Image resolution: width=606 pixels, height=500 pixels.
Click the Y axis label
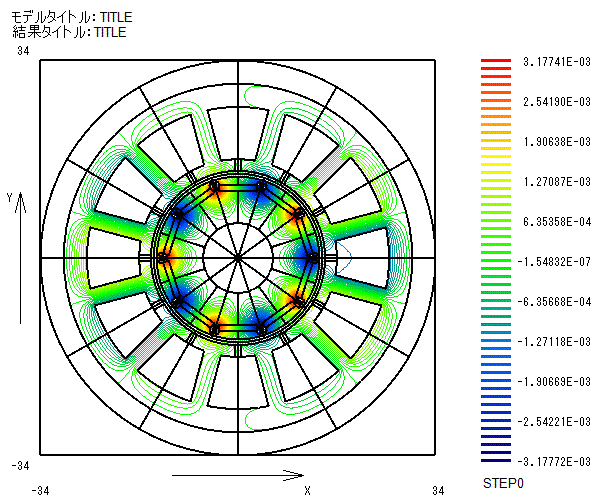pos(9,197)
